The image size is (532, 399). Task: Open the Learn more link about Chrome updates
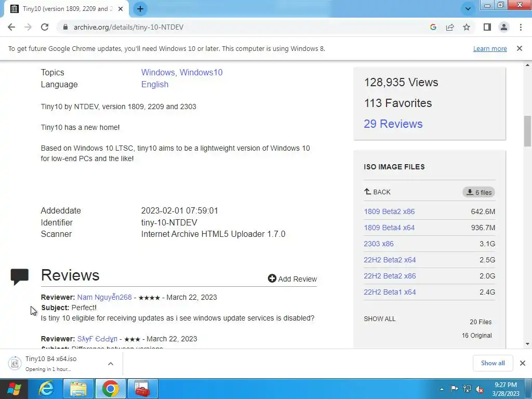[x=490, y=48]
